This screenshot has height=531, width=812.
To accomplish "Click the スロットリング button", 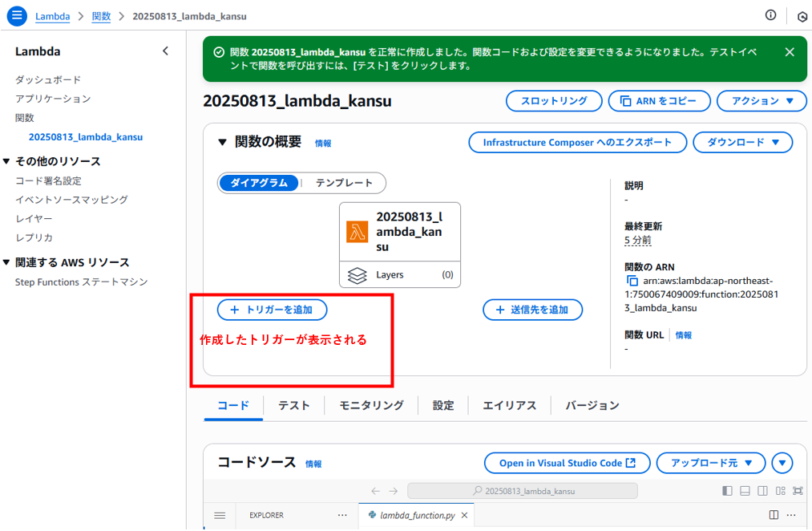I will 554,101.
